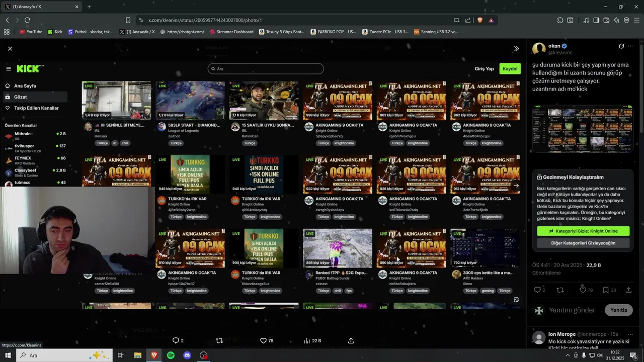Image resolution: width=644 pixels, height=362 pixels.
Task: Click the install app icon in address bar
Action: click(456, 20)
